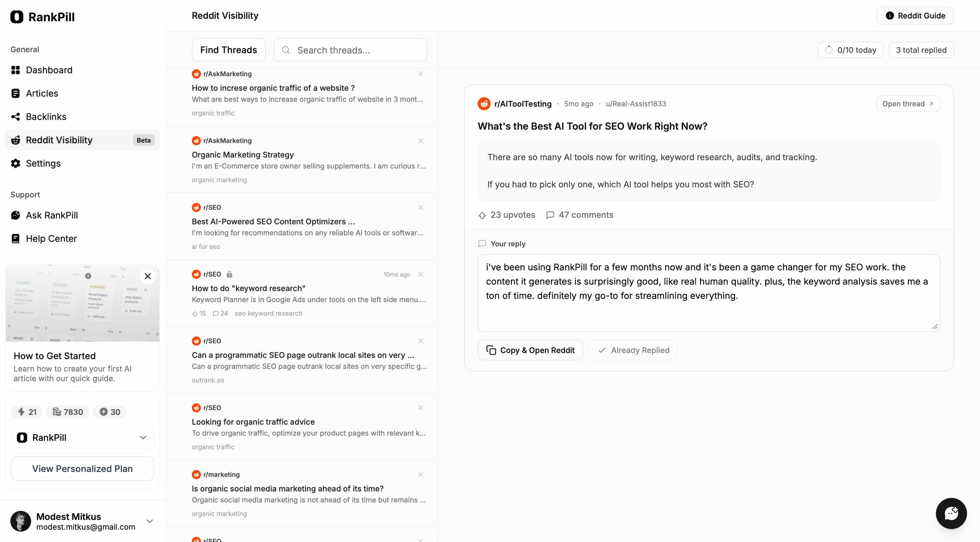Mark the reply as Already Replied
This screenshot has height=542, width=980.
633,350
